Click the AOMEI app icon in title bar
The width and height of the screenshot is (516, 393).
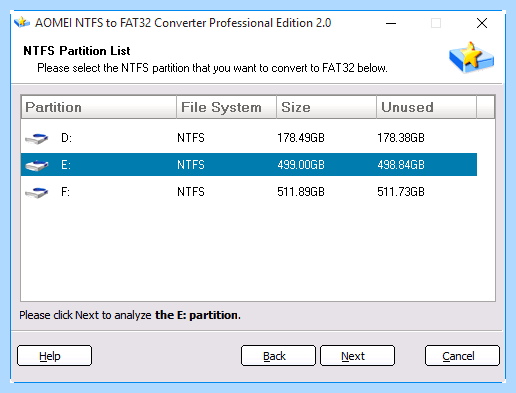(22, 23)
